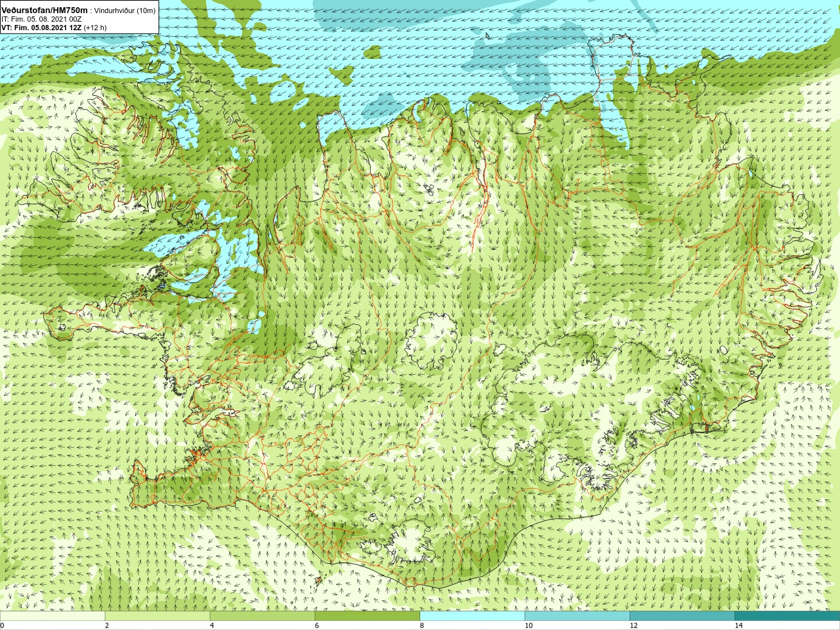Image resolution: width=840 pixels, height=630 pixels.
Task: Select the medium green 4–6 legend band
Action: click(262, 616)
